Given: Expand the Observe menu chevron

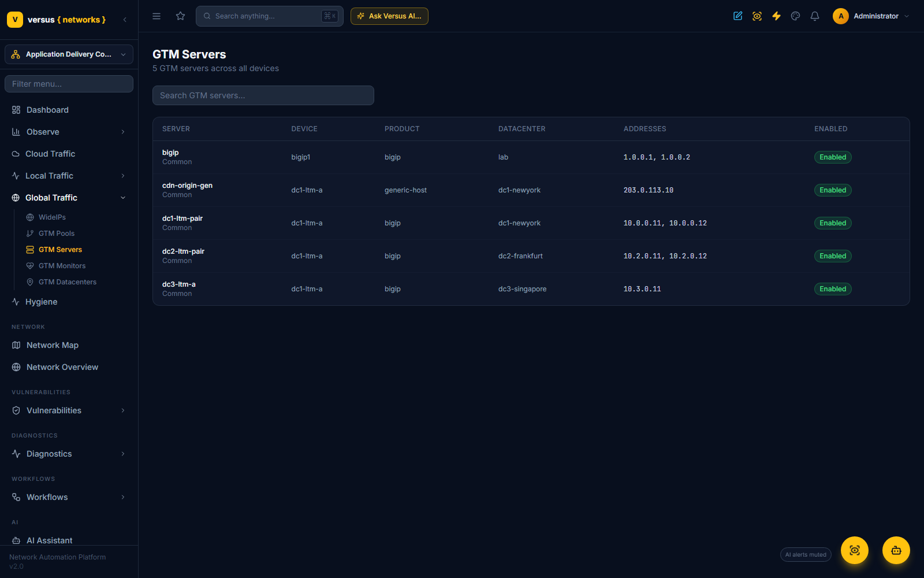Looking at the screenshot, I should tap(123, 132).
